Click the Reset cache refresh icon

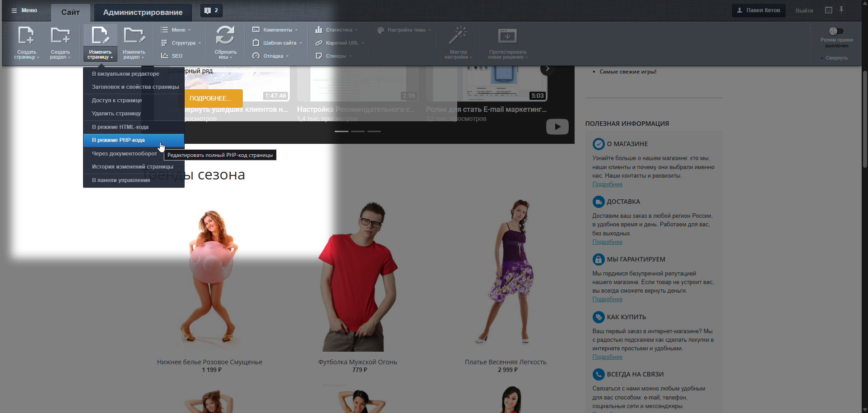[x=225, y=36]
